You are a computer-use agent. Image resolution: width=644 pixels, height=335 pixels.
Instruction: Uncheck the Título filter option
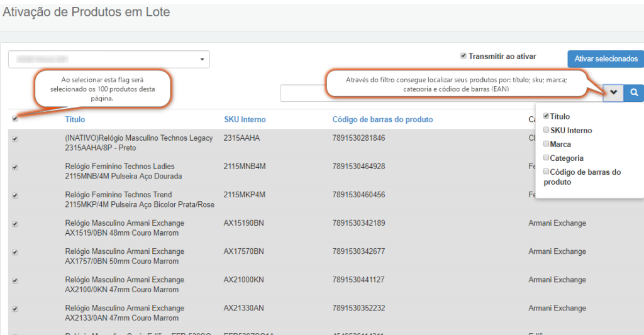click(546, 116)
